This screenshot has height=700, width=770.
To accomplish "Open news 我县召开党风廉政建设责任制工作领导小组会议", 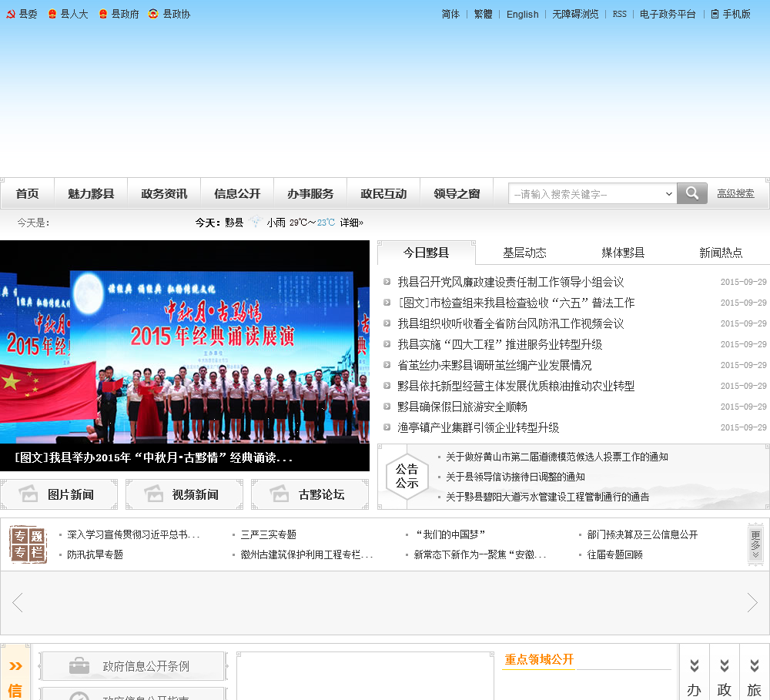I will point(511,282).
